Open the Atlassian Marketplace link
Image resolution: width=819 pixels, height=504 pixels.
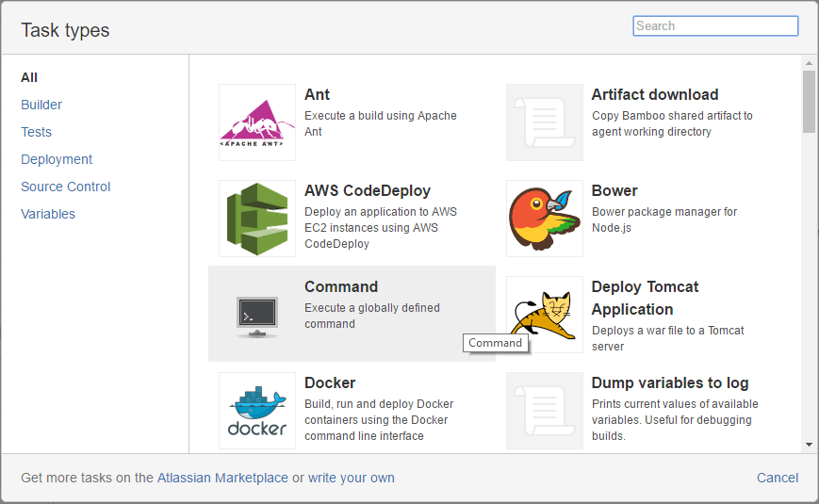pyautogui.click(x=222, y=478)
